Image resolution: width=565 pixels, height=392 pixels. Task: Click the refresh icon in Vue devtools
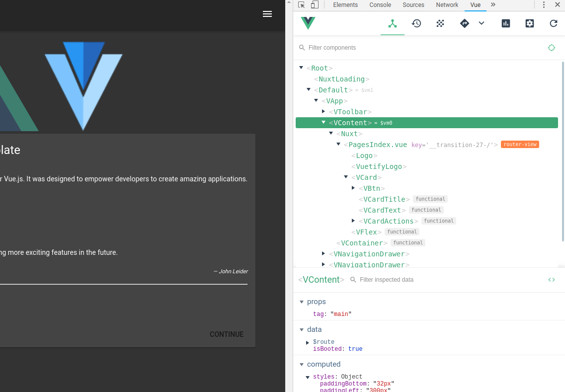(x=554, y=23)
